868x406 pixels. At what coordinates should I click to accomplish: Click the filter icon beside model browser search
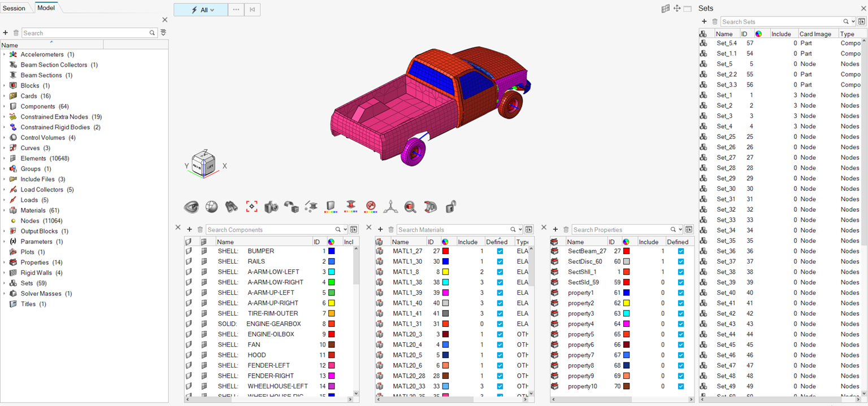(x=163, y=33)
